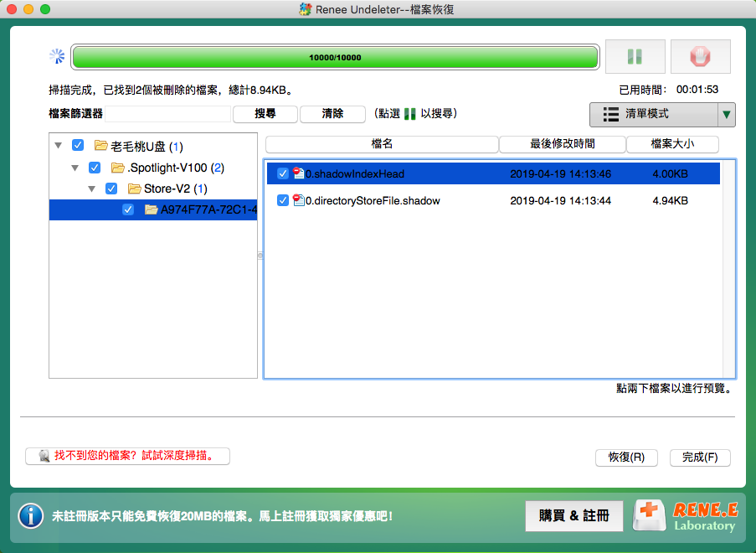Click the 點兩下檔案以進行預覽 hint text
756x553 pixels.
(x=675, y=388)
